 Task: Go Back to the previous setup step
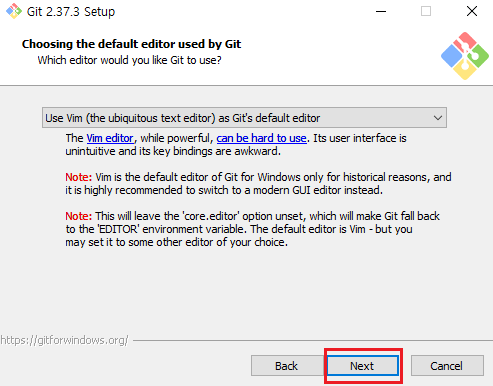pyautogui.click(x=286, y=366)
